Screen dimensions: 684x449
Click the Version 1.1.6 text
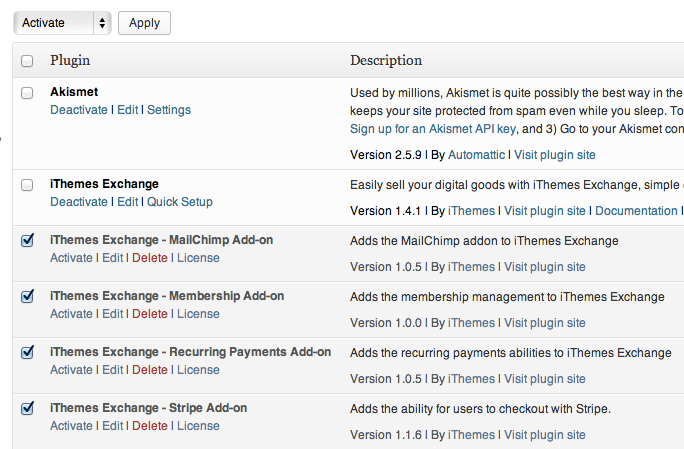(386, 435)
